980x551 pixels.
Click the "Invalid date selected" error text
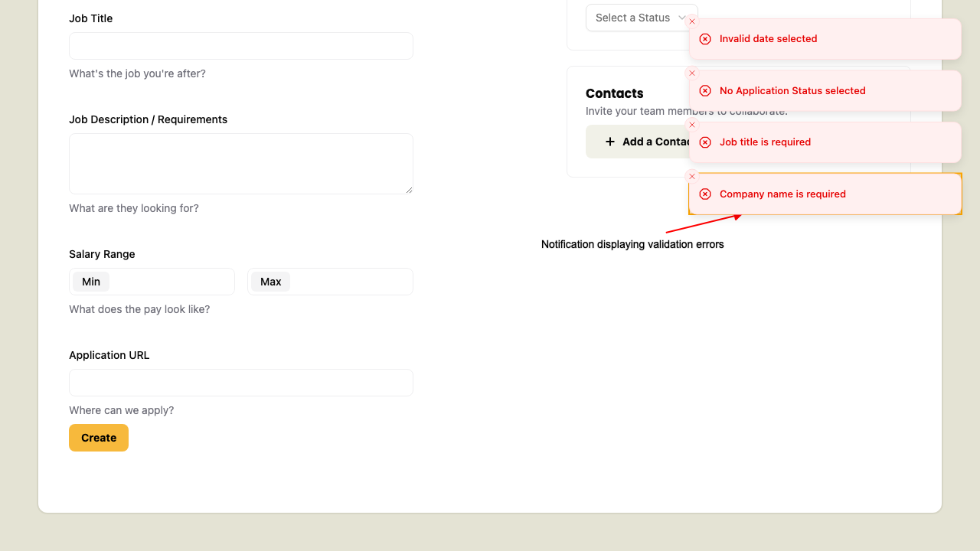pyautogui.click(x=769, y=38)
